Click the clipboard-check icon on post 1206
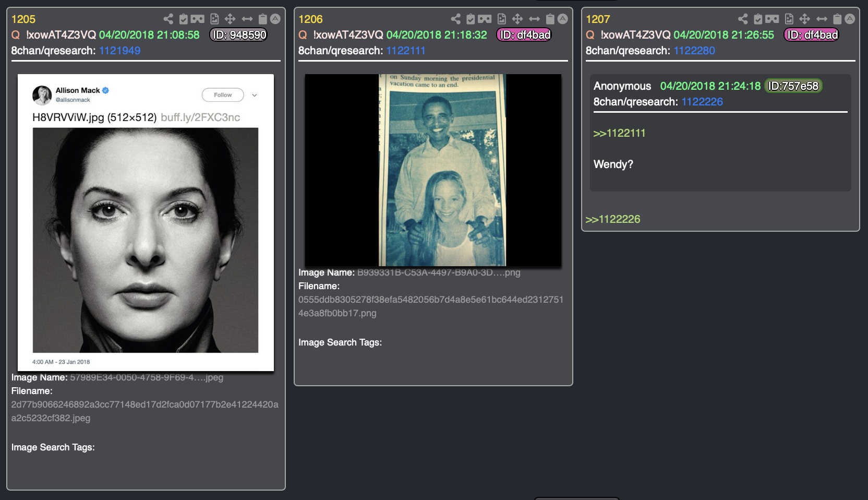Viewport: 868px width, 500px height. [x=471, y=19]
